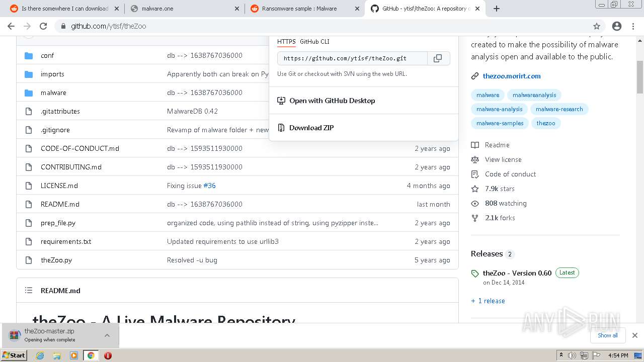Open .gitattributes file
This screenshot has width=644, height=362.
[60, 111]
